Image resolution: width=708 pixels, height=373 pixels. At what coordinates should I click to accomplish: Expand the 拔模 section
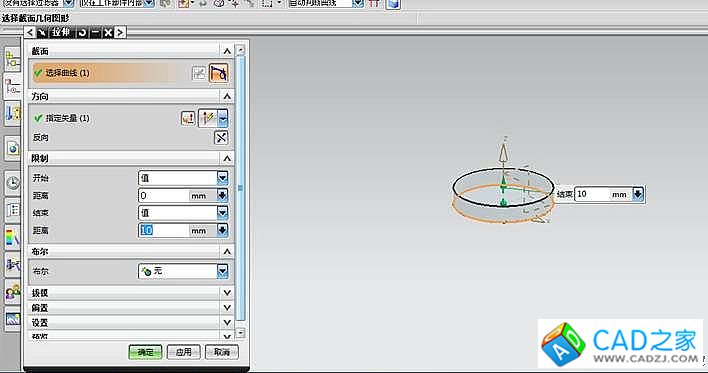point(227,293)
